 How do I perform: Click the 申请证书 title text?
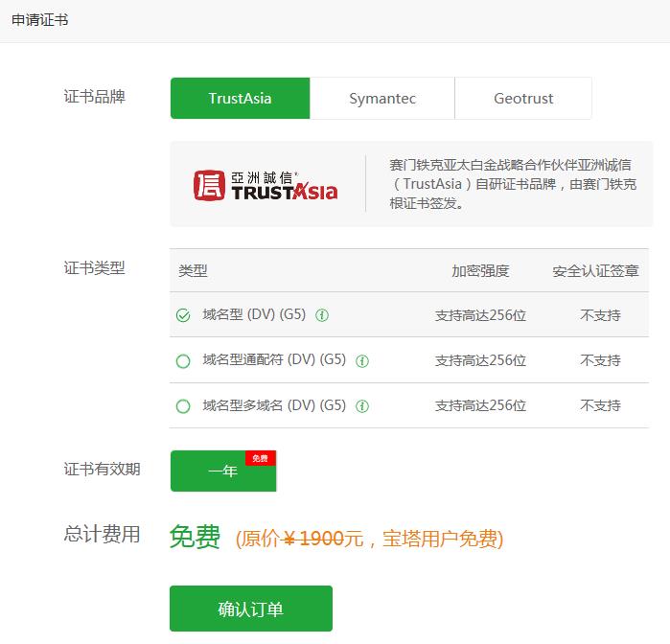[x=39, y=20]
